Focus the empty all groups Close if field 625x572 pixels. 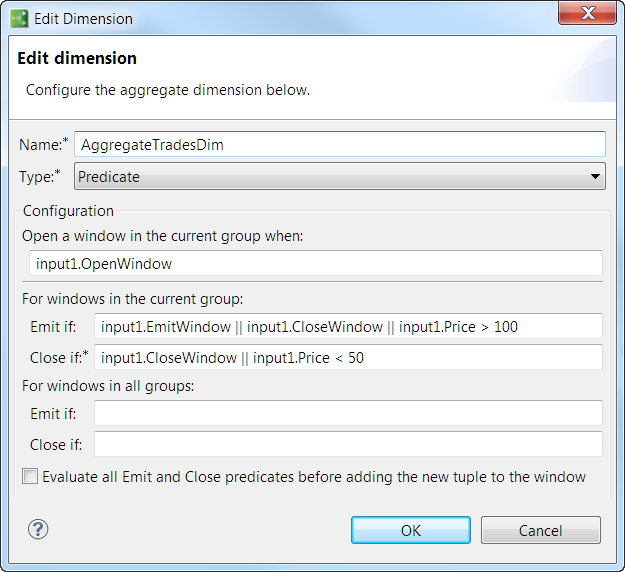click(348, 444)
